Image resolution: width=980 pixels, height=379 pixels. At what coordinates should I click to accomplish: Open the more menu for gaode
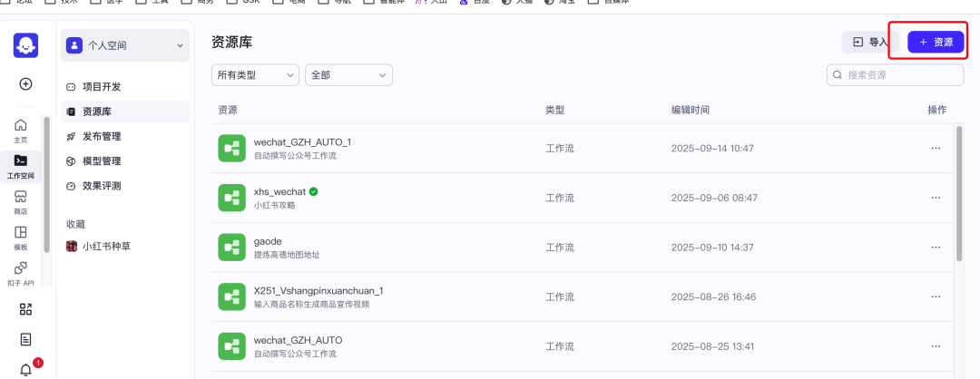[936, 248]
